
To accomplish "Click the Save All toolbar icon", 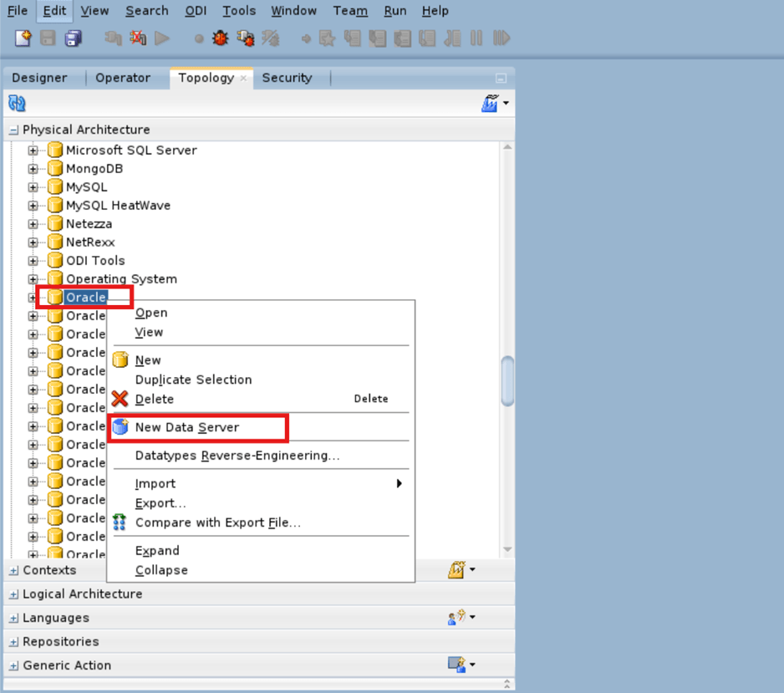I will coord(74,38).
